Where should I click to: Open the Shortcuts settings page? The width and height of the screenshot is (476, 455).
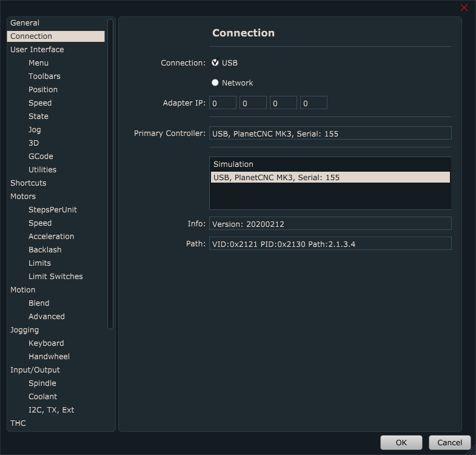pos(28,183)
